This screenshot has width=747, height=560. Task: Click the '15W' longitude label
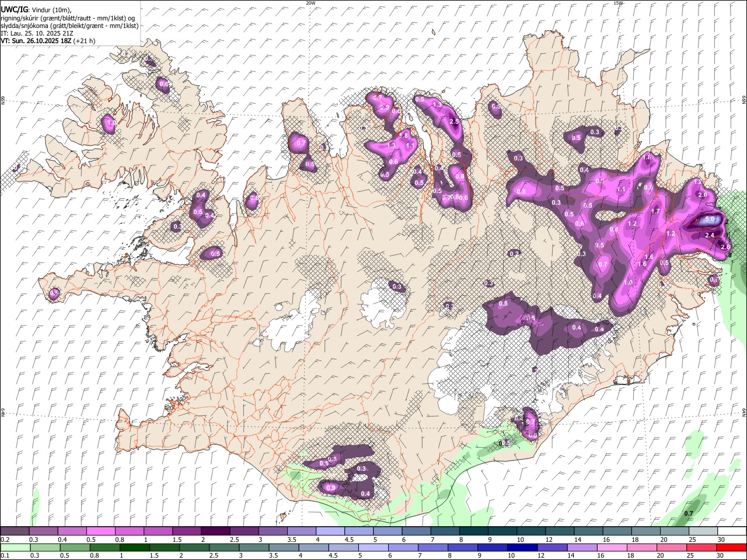[x=618, y=3]
